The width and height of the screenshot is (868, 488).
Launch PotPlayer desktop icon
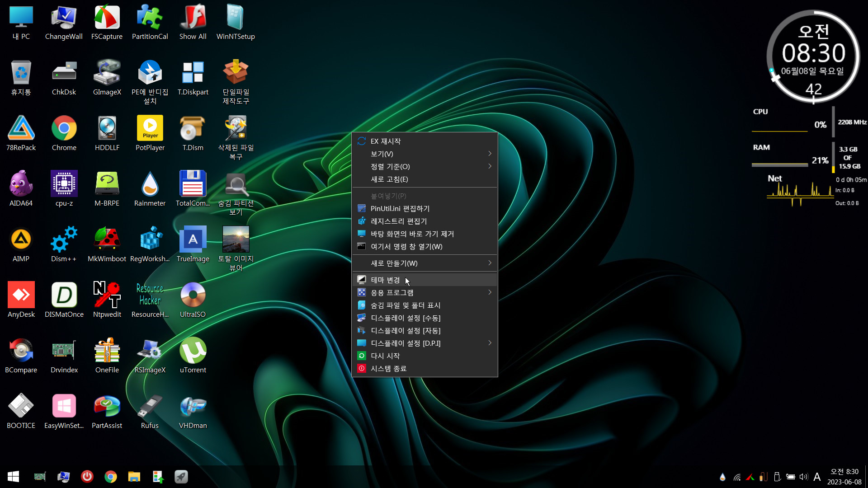[x=150, y=134]
